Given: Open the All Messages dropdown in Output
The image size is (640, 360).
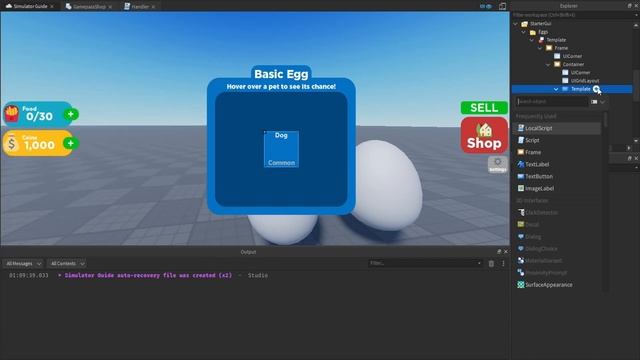Looking at the screenshot, I should click(23, 264).
